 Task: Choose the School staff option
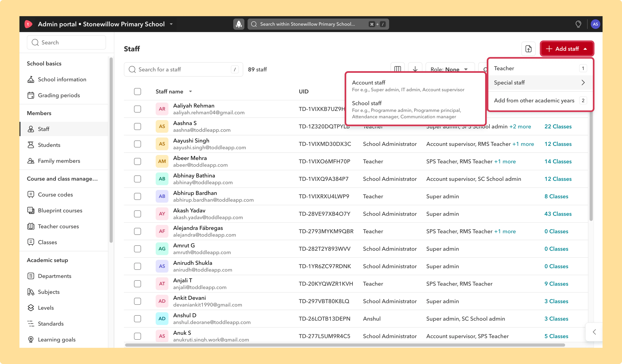point(416,110)
